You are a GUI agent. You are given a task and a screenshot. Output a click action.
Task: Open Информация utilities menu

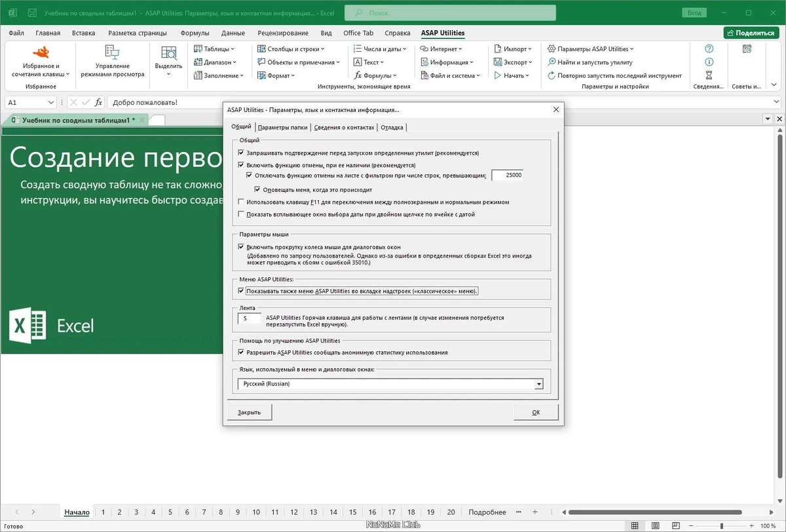(x=447, y=62)
